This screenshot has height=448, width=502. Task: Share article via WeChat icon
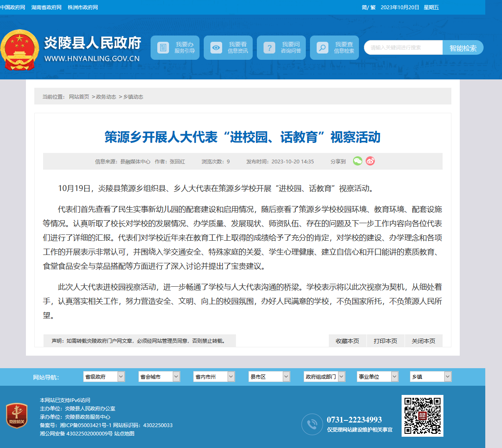358,161
